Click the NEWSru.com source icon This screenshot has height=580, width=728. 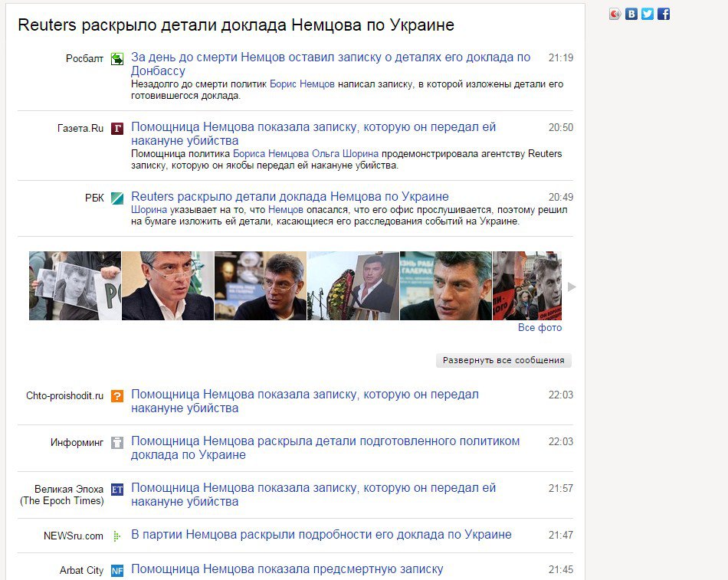pyautogui.click(x=116, y=534)
